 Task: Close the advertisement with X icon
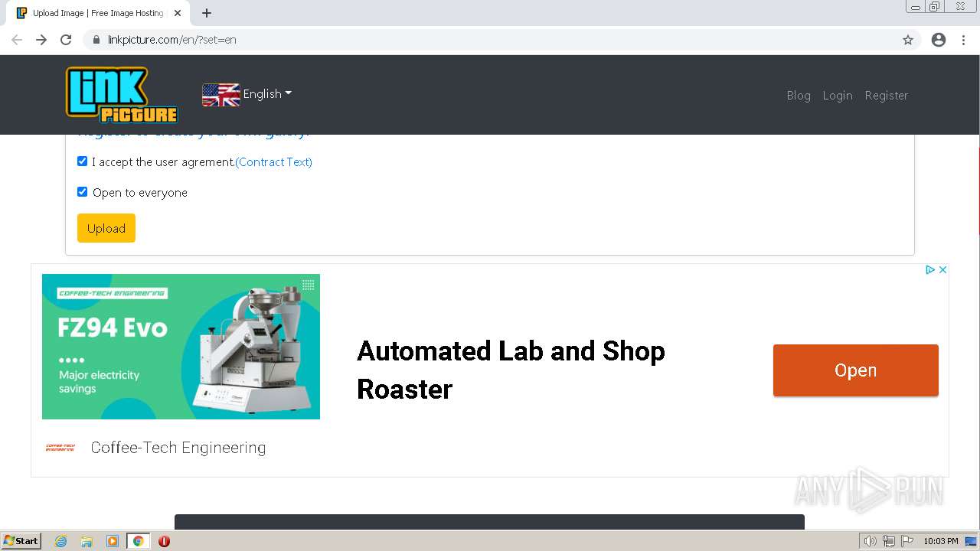pos(943,269)
